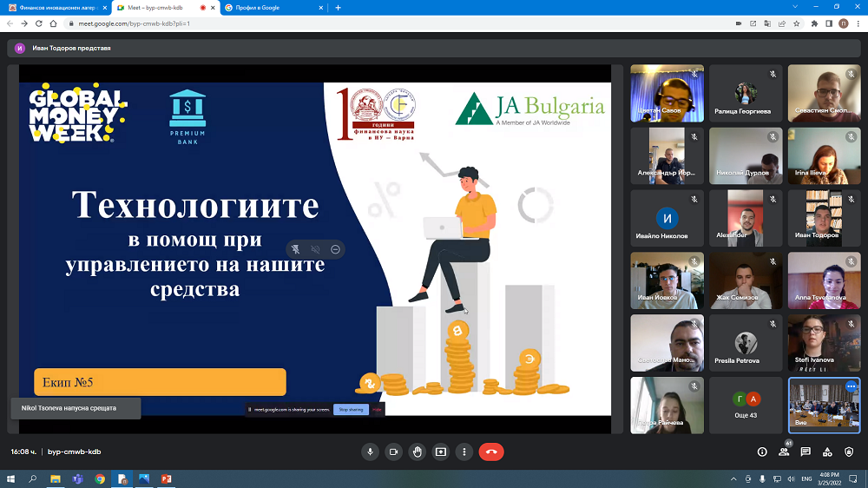The width and height of the screenshot is (868, 488).
Task: Click the Ивайло Николов participant tile
Action: (x=667, y=218)
